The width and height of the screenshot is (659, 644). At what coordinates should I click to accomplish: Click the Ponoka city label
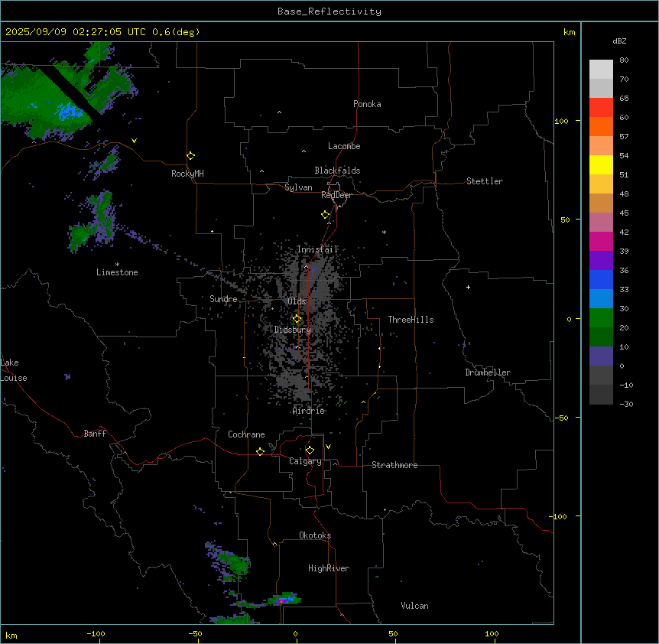point(367,104)
